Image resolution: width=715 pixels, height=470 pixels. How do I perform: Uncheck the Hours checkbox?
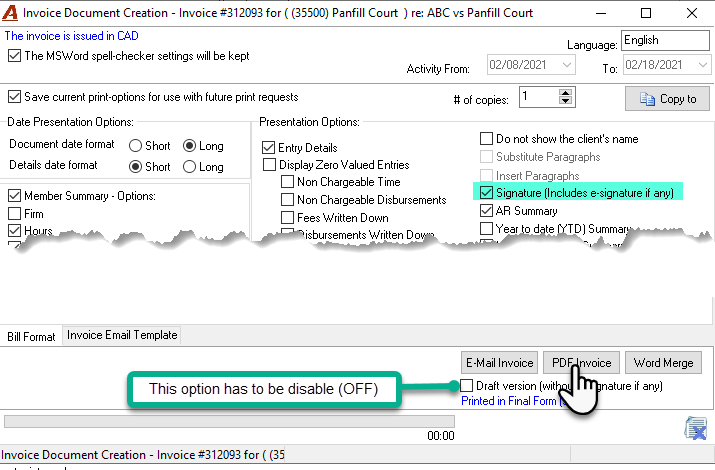(x=15, y=230)
